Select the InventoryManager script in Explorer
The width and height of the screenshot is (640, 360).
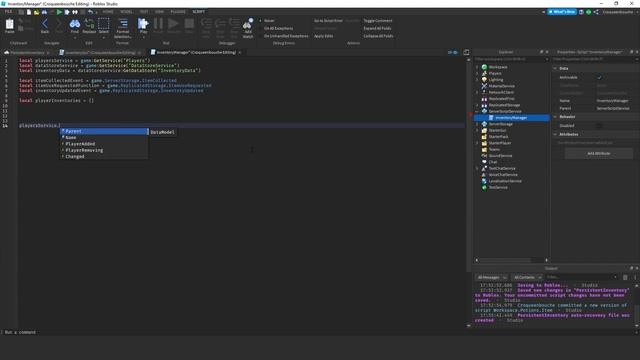(x=511, y=118)
